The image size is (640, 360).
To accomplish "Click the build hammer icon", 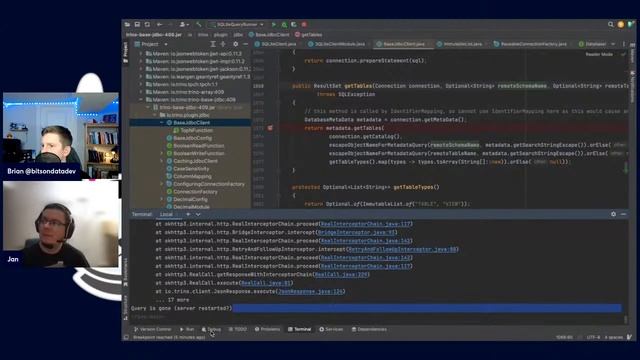I will click(x=199, y=24).
